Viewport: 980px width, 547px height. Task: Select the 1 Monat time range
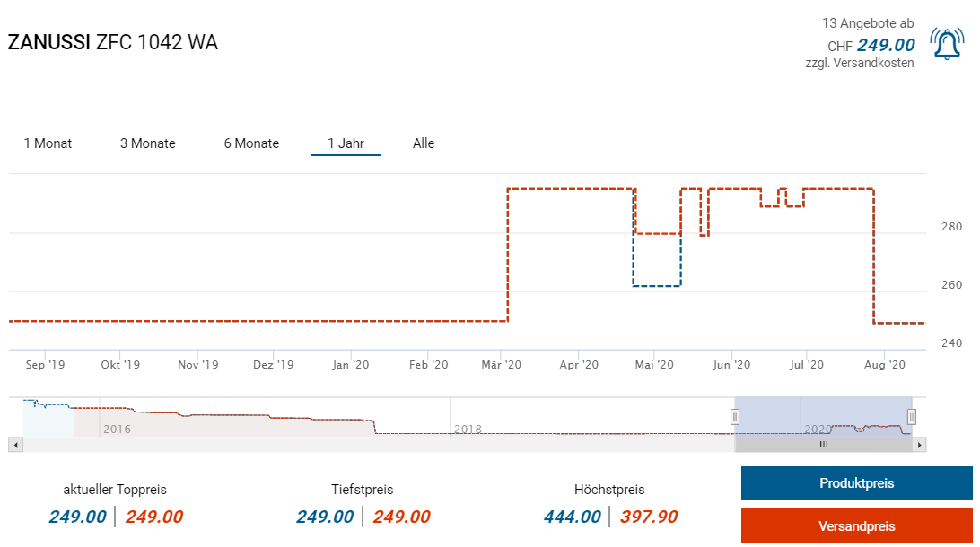[48, 143]
